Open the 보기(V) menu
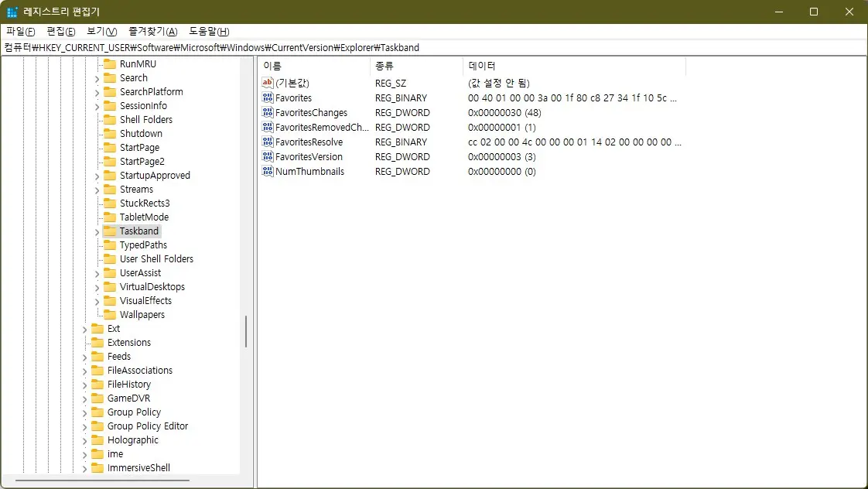The height and width of the screenshot is (489, 868). pos(102,31)
